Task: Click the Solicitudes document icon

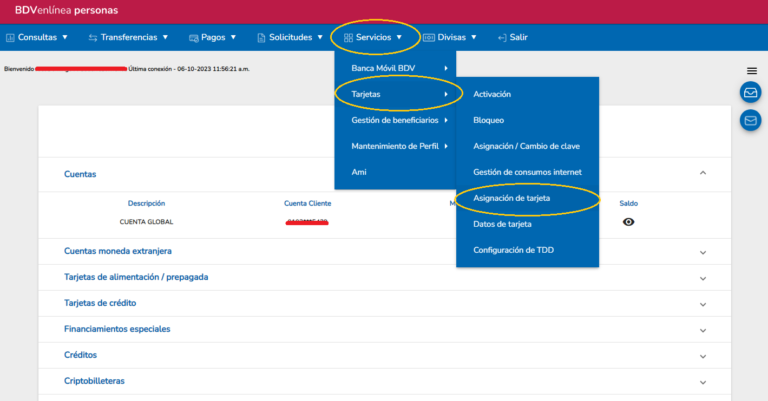Action: point(261,38)
